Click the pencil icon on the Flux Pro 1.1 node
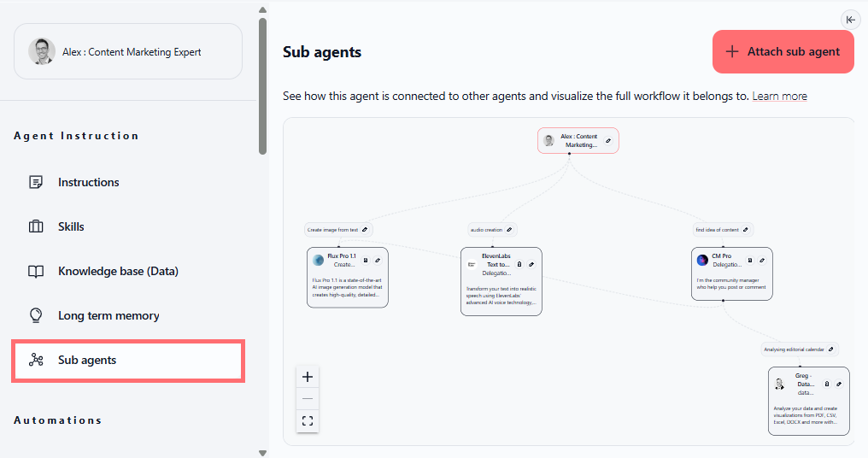The width and height of the screenshot is (868, 458). pyautogui.click(x=378, y=260)
